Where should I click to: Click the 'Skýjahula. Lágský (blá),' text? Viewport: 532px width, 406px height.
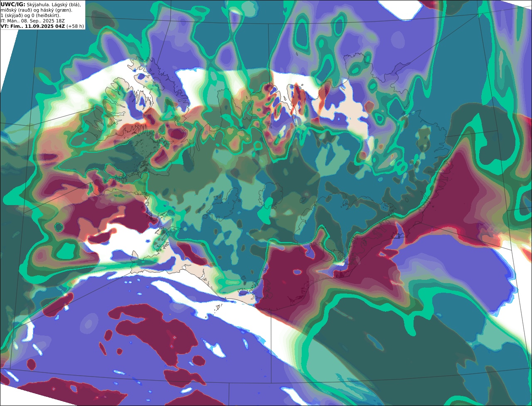[54, 4]
